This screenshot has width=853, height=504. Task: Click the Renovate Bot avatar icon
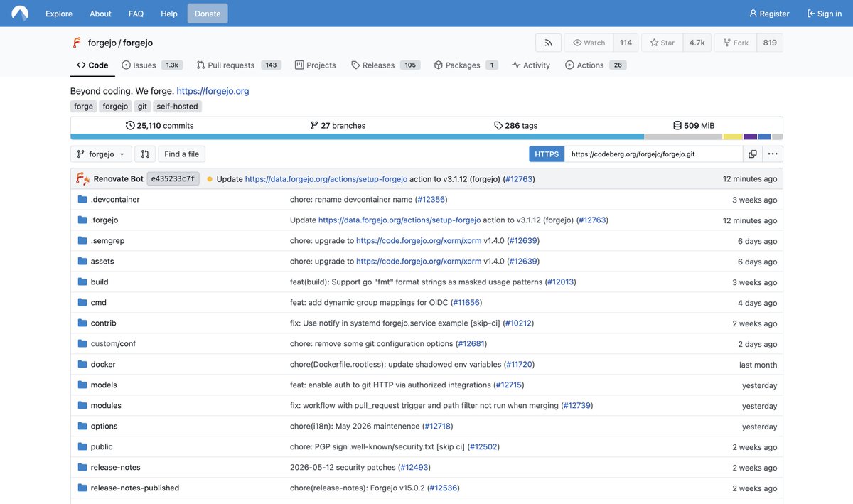82,179
